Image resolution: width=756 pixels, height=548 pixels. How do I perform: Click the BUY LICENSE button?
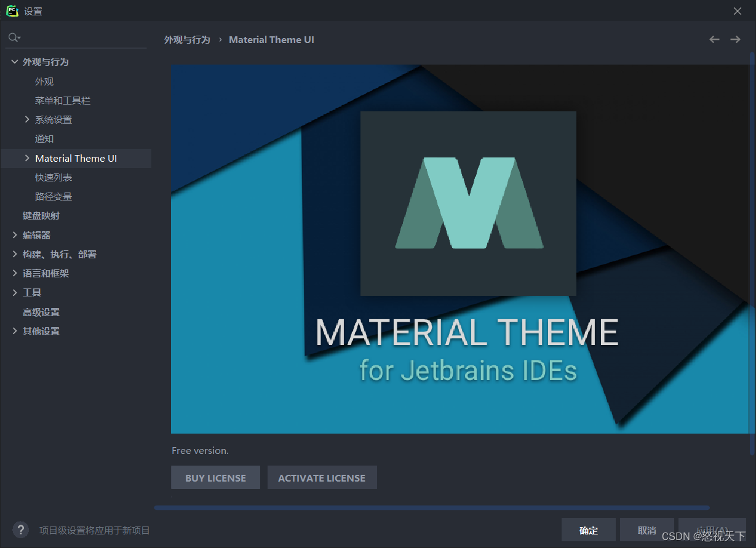(x=215, y=477)
